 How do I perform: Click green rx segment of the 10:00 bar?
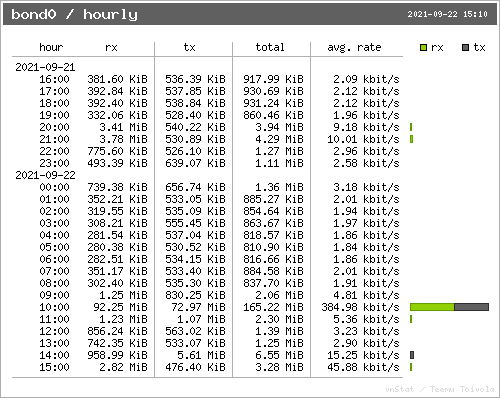432,307
